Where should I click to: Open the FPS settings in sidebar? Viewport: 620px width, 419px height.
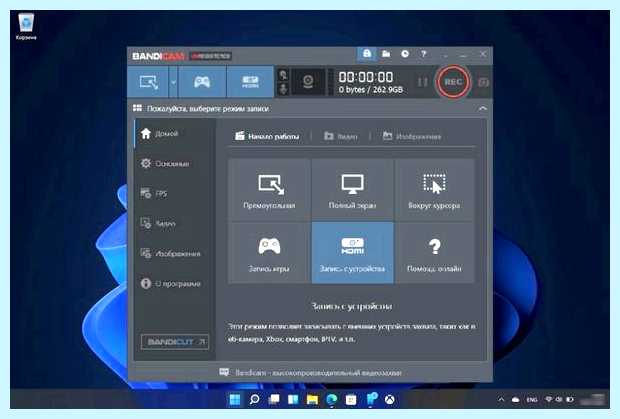coord(174,193)
